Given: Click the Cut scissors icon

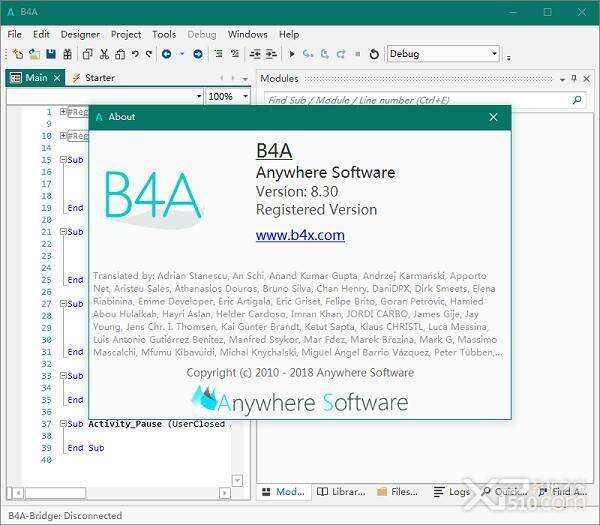Looking at the screenshot, I should 104,54.
